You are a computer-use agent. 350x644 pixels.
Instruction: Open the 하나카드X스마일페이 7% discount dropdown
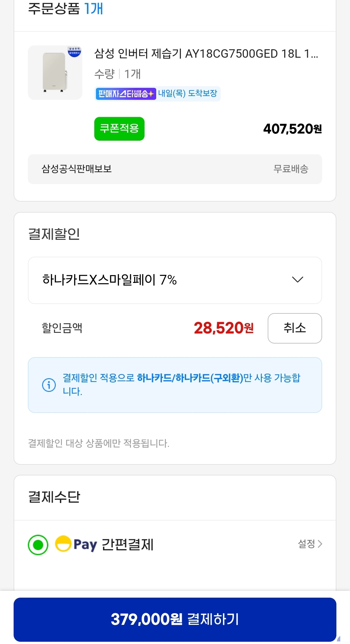[x=175, y=280]
